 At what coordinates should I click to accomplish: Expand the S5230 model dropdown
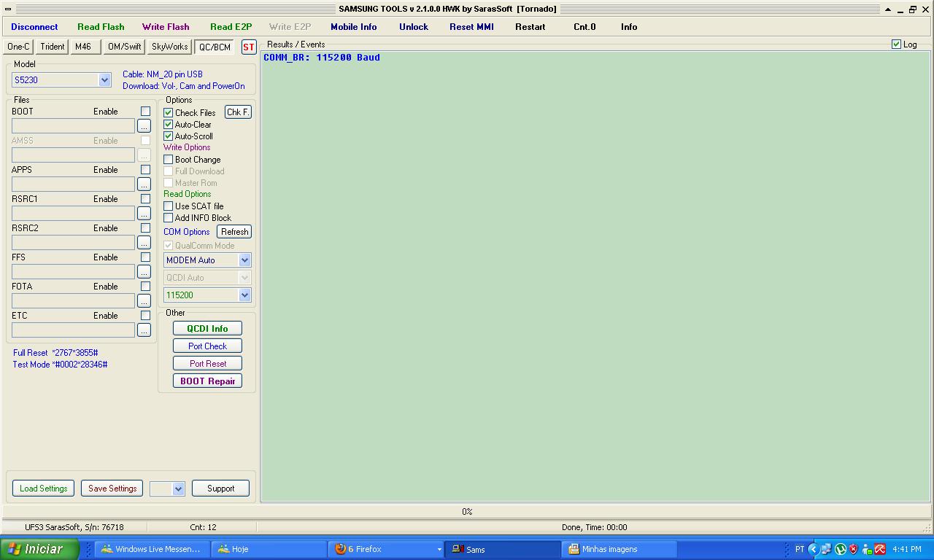click(104, 80)
